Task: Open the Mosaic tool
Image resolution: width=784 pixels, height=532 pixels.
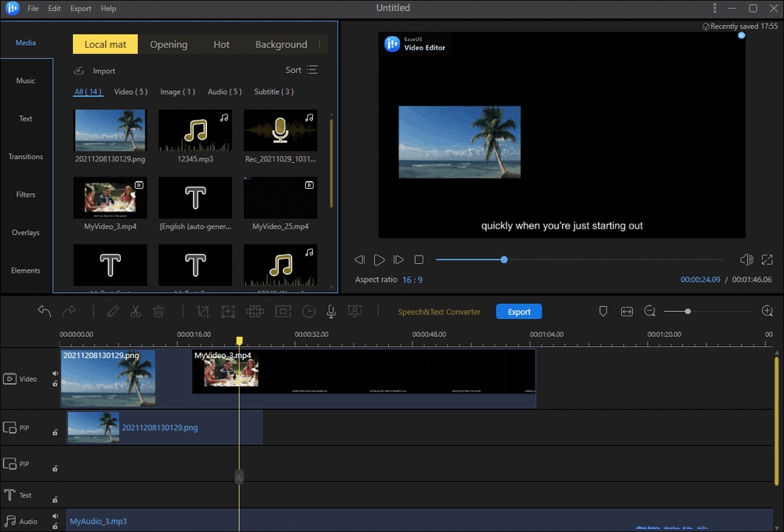Action: pyautogui.click(x=254, y=311)
